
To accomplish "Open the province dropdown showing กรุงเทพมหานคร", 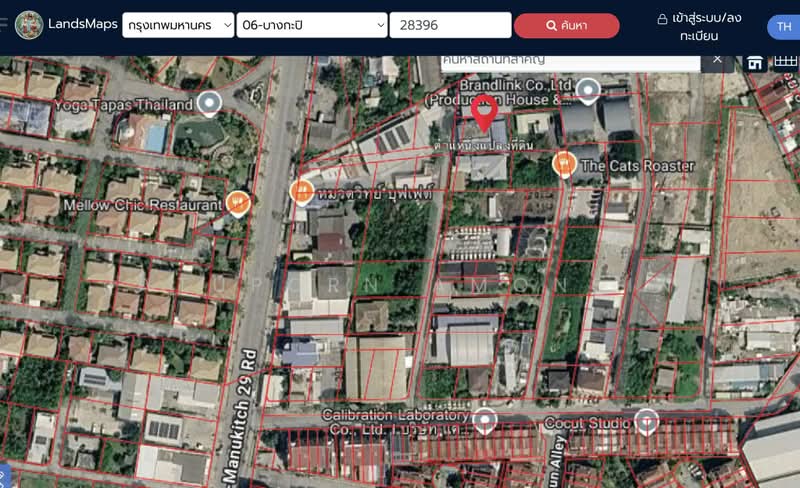I will click(x=178, y=25).
